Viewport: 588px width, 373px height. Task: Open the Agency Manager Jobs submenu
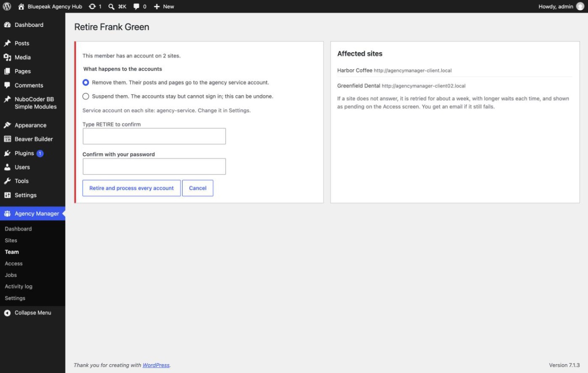point(11,275)
